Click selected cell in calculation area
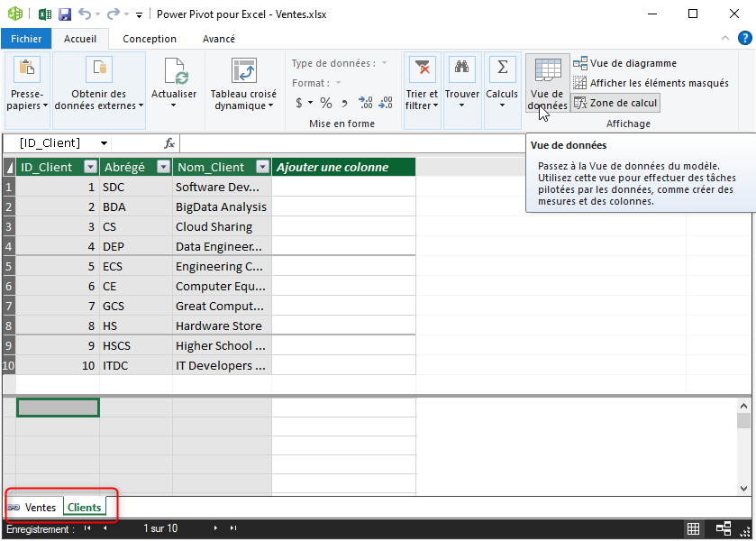This screenshot has height=541, width=756. [x=58, y=408]
